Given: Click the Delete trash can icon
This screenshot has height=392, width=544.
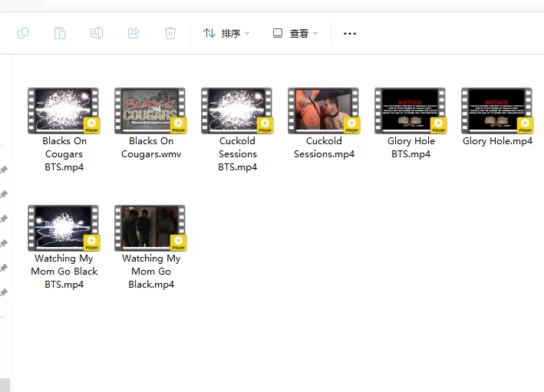Looking at the screenshot, I should pyautogui.click(x=170, y=33).
